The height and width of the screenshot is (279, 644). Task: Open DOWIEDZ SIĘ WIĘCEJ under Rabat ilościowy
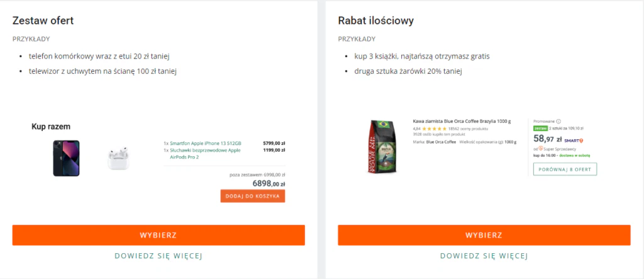[484, 256]
